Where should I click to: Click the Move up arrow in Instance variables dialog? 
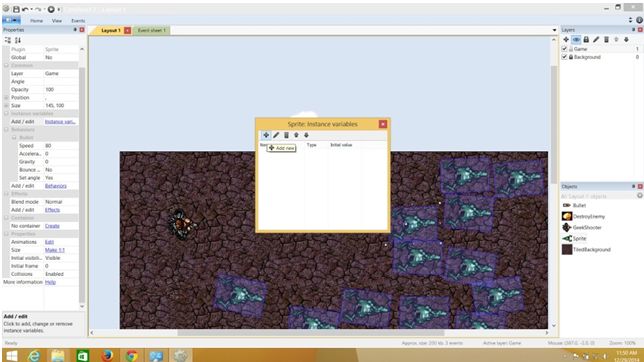click(296, 135)
